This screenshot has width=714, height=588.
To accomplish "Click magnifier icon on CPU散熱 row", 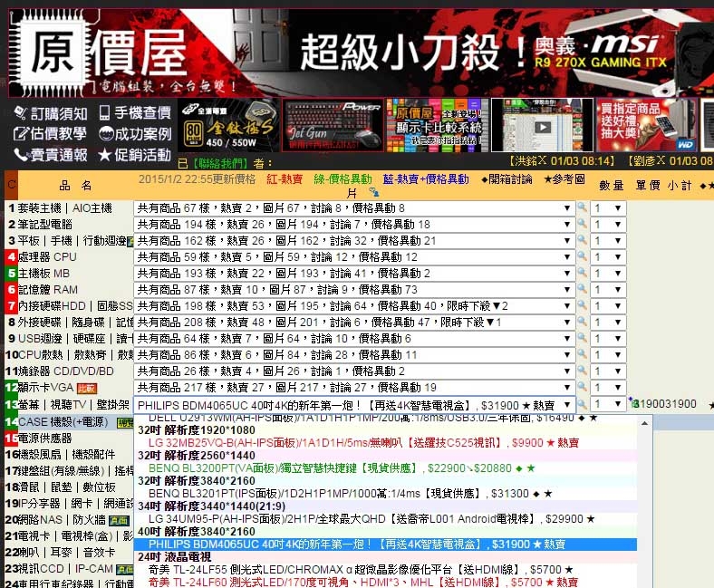I will [x=582, y=354].
